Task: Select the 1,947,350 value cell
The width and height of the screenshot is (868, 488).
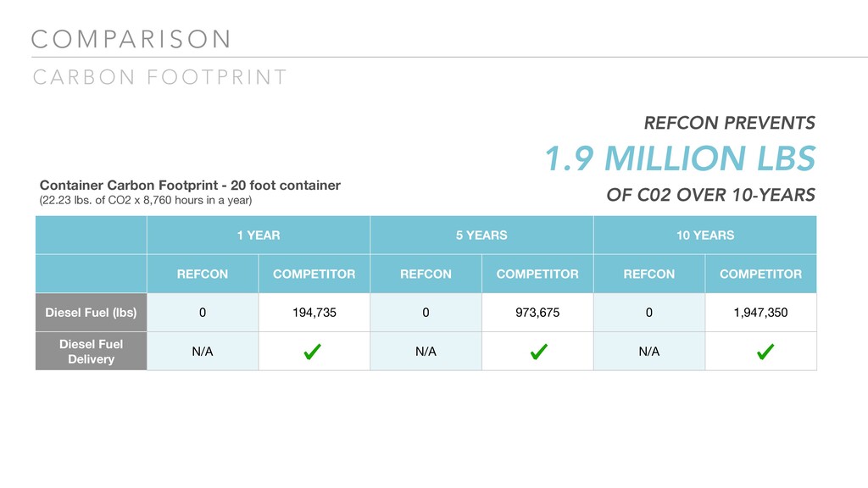Action: point(760,313)
